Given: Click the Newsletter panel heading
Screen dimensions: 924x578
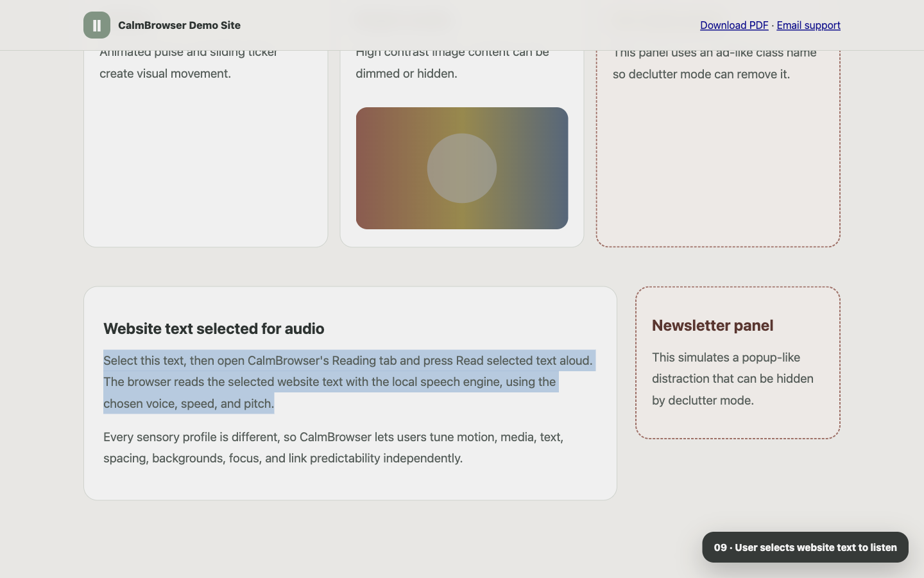Looking at the screenshot, I should tap(712, 326).
